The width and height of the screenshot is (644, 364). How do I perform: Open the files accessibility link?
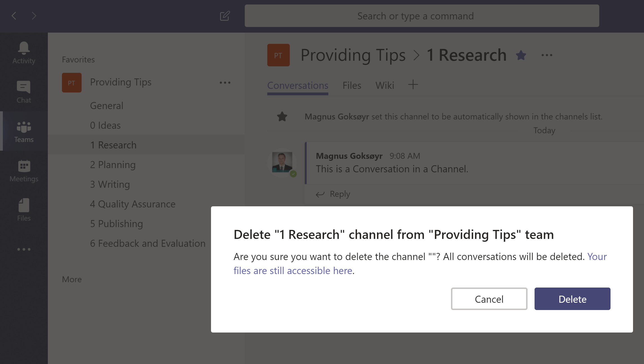(293, 270)
